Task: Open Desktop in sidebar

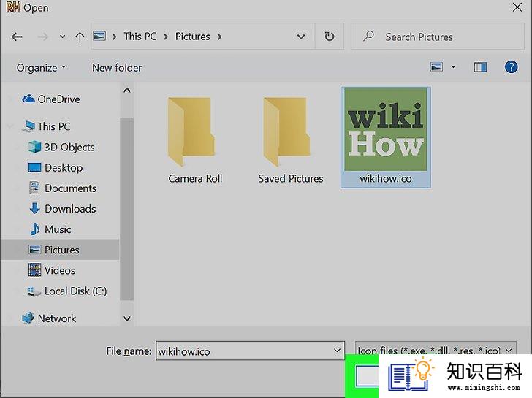Action: (56, 168)
